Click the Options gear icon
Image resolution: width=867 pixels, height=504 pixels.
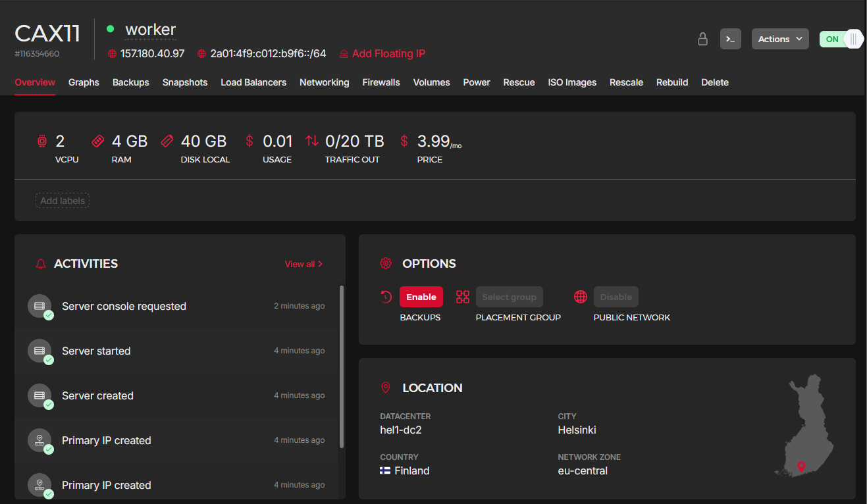click(x=386, y=263)
